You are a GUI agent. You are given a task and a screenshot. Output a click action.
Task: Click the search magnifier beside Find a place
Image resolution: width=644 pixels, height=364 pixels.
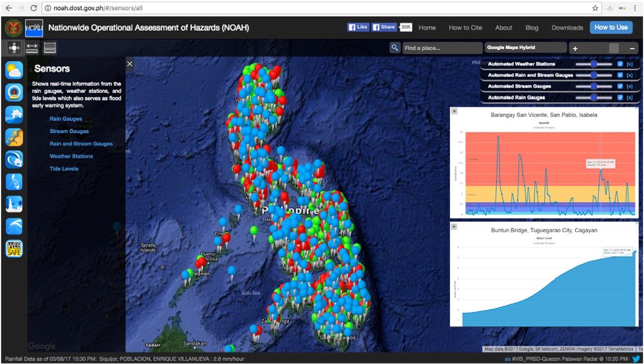[394, 47]
